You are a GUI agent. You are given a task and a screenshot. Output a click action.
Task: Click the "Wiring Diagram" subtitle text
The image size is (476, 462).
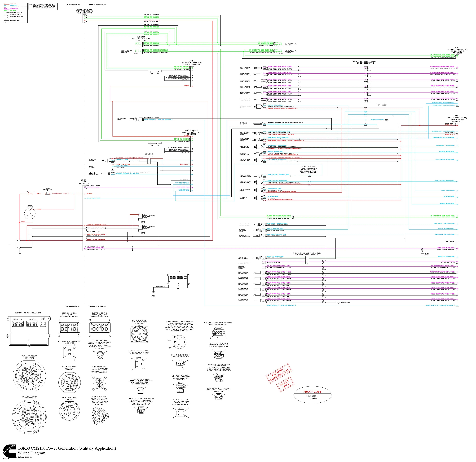pos(31,453)
